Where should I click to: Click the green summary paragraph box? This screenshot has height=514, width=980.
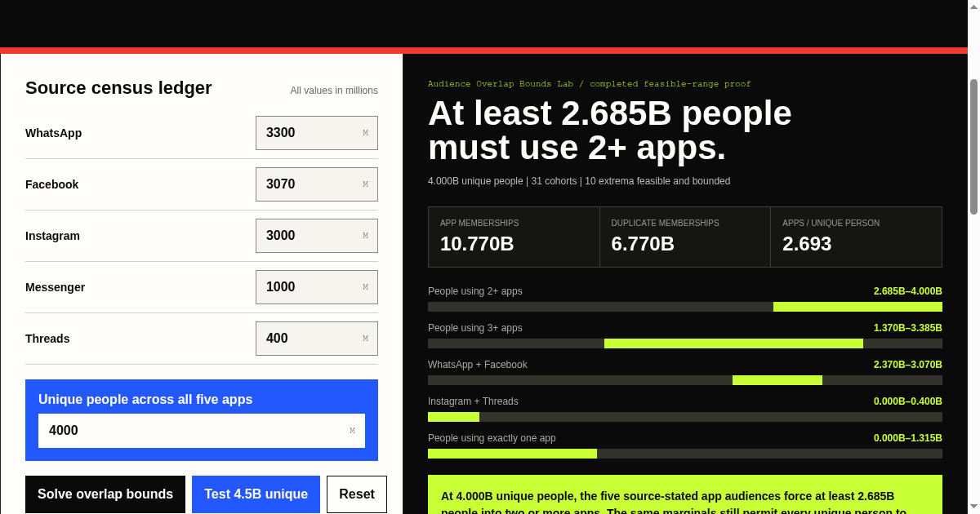tap(685, 494)
